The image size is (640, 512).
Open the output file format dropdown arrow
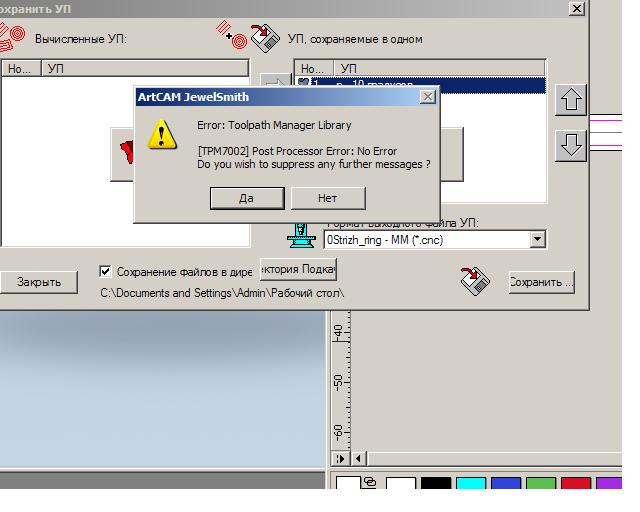click(538, 239)
